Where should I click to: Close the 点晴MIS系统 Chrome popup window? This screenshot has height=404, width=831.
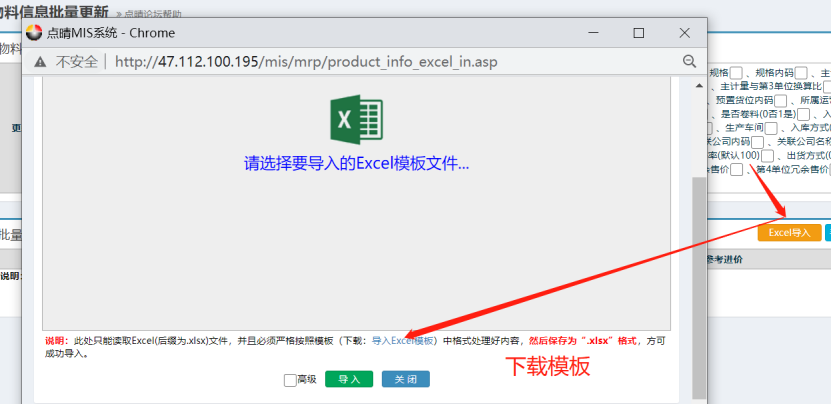point(684,33)
